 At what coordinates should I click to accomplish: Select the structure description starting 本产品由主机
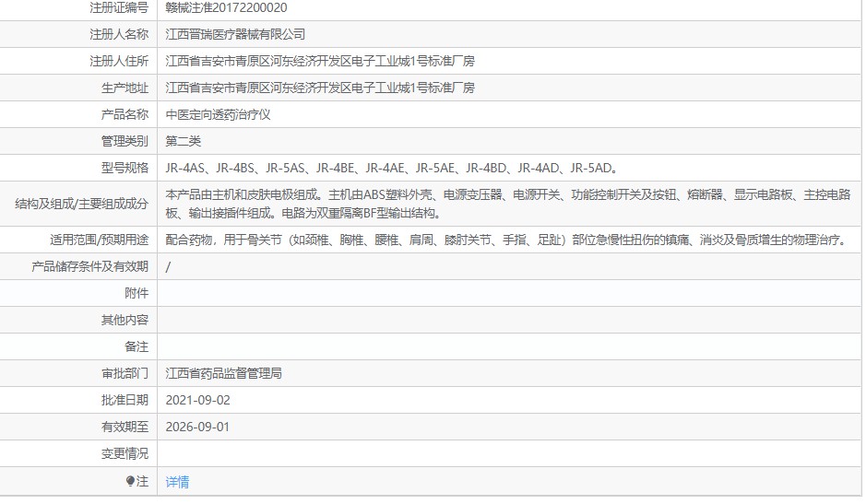[x=508, y=204]
